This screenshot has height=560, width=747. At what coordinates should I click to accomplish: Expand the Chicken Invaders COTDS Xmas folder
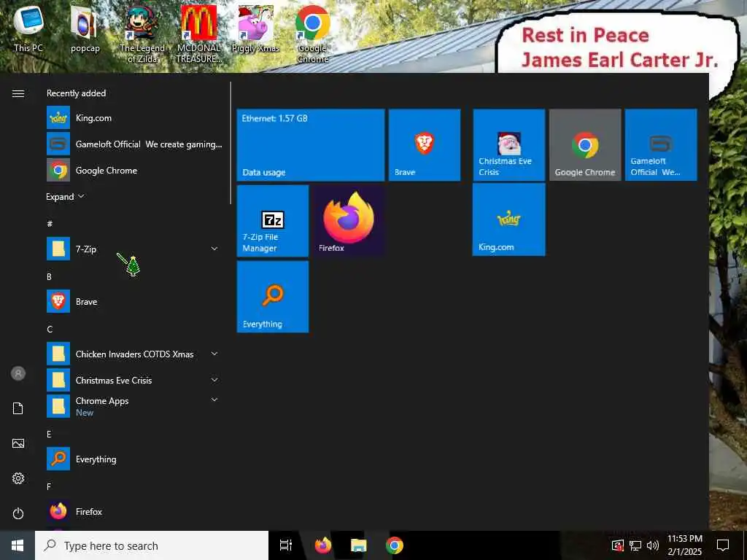133,354
